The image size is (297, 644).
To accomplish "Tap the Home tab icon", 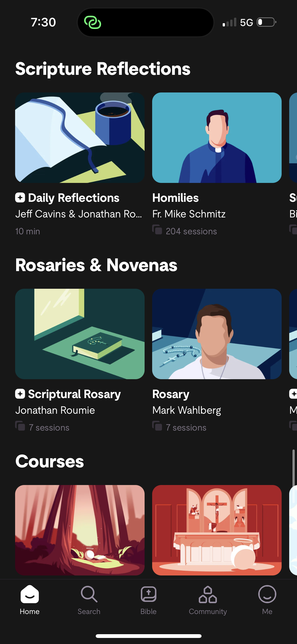I will [30, 594].
